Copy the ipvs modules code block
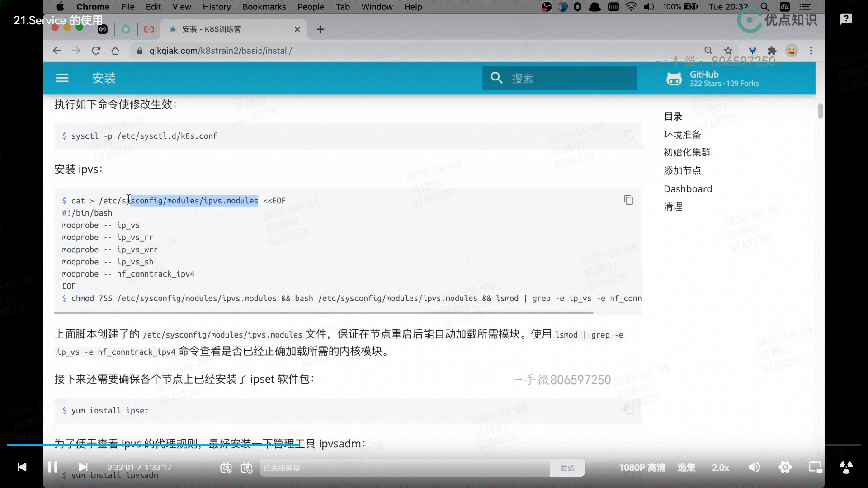 click(x=628, y=200)
